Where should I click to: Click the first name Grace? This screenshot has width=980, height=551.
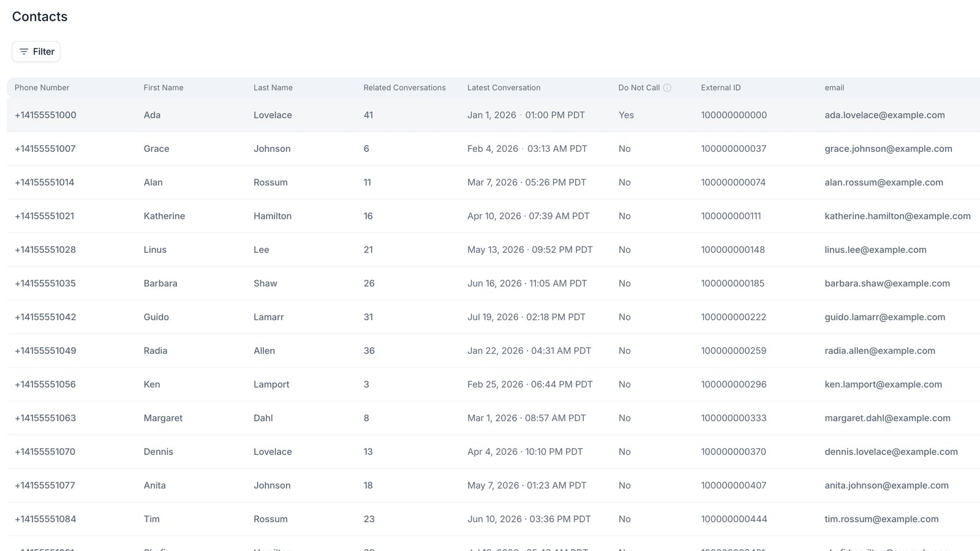click(x=156, y=149)
